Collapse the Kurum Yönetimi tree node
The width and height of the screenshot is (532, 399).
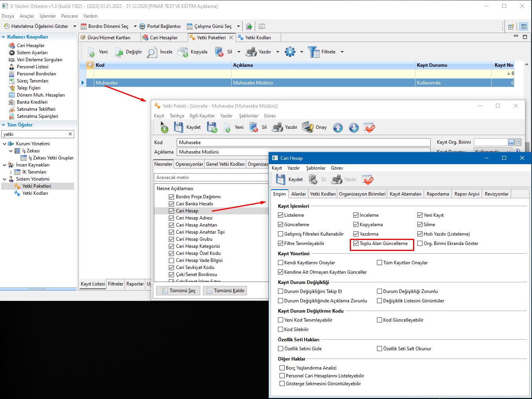(4, 144)
